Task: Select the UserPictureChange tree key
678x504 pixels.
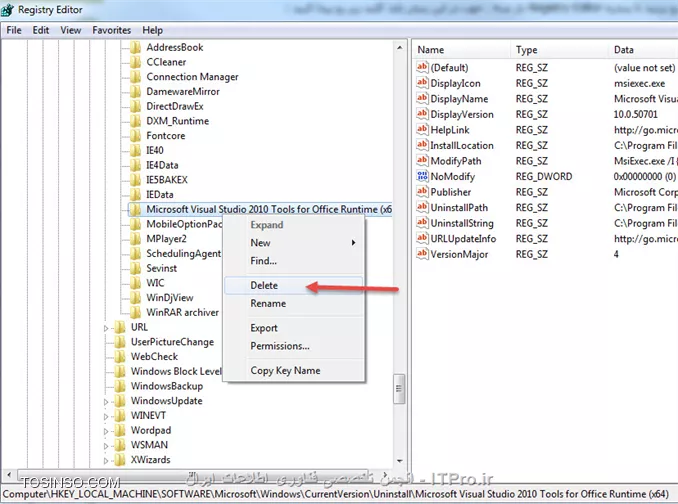Action: coord(172,342)
